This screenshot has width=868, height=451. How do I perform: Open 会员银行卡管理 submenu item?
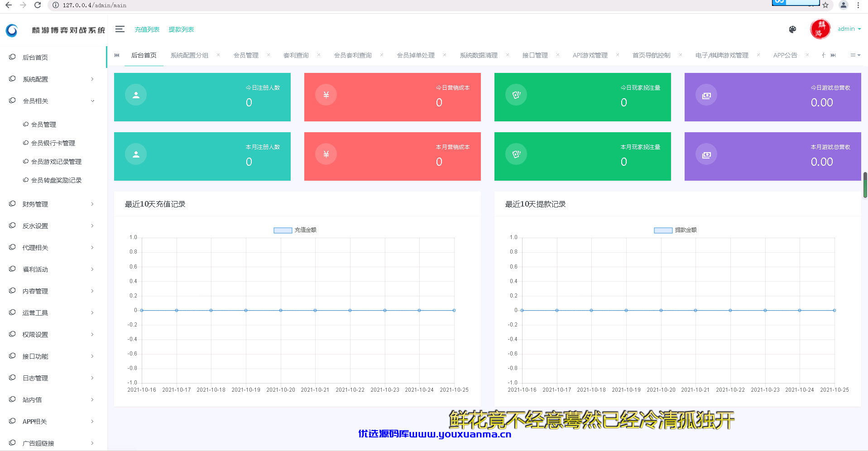[x=53, y=143]
